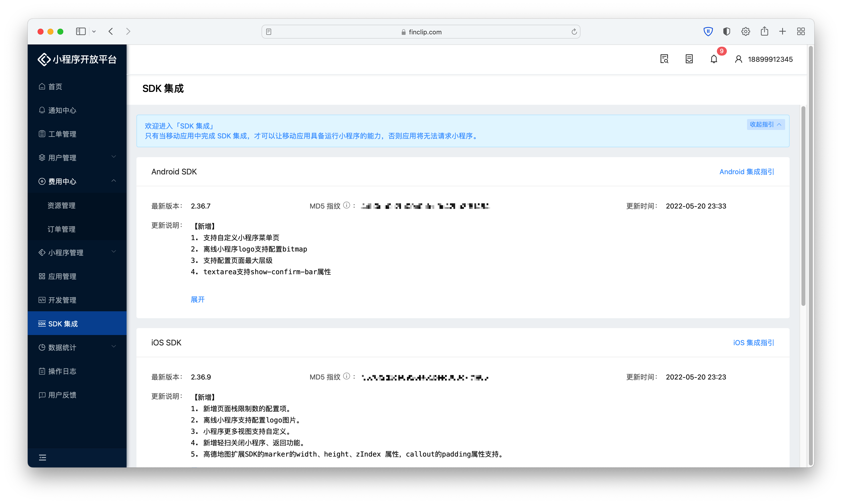Open 操作日志 in the sidebar
This screenshot has height=504, width=842.
(77, 371)
